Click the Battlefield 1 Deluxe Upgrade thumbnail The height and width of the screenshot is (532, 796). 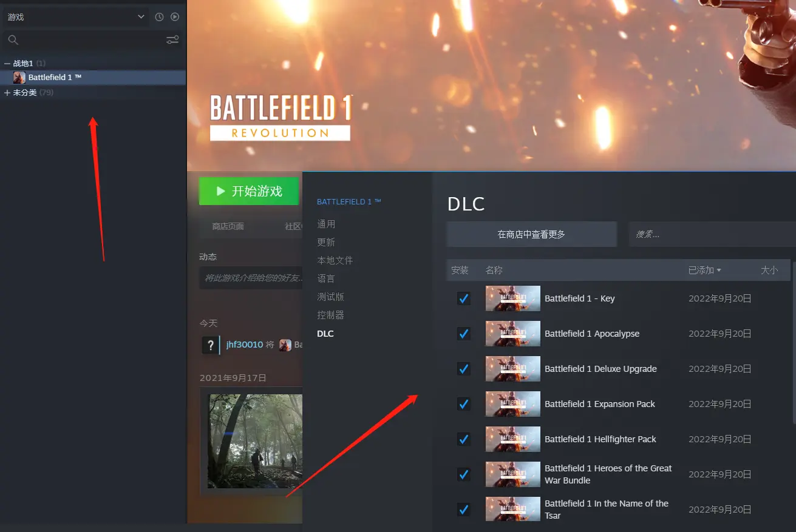(x=512, y=369)
